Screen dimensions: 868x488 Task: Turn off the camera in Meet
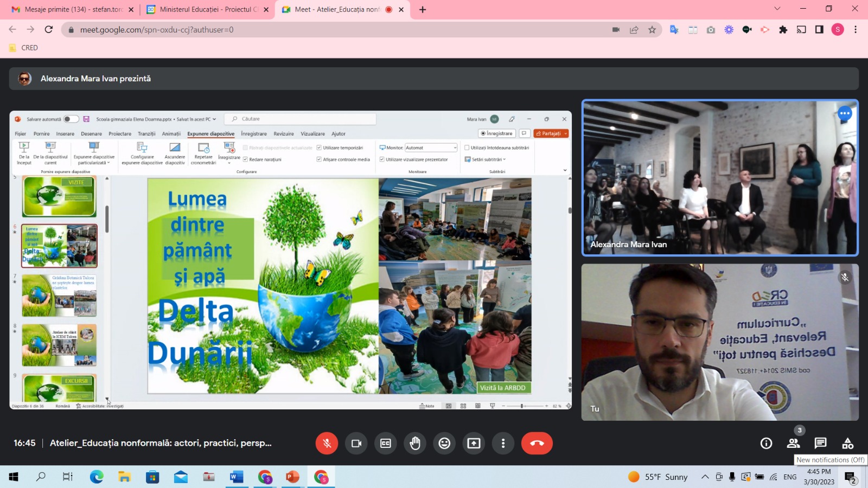[356, 443]
